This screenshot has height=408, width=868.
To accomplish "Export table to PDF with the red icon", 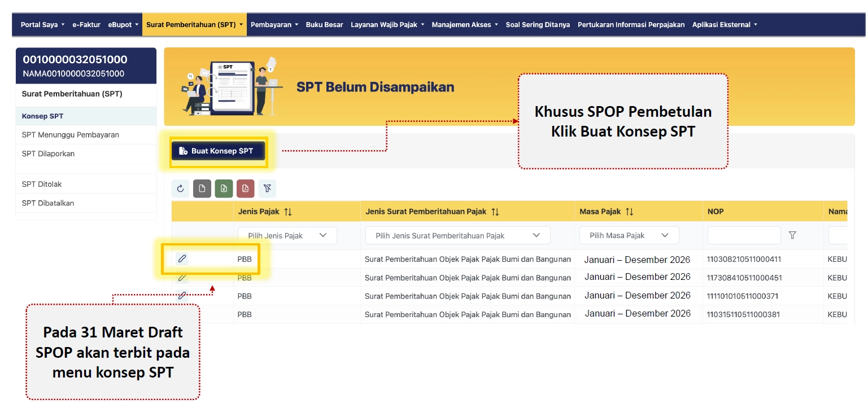I will [246, 189].
